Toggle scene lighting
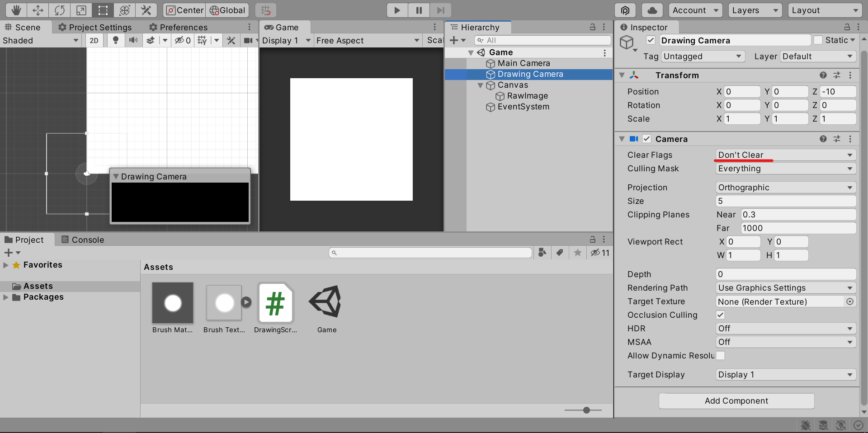This screenshot has height=433, width=868. point(116,40)
